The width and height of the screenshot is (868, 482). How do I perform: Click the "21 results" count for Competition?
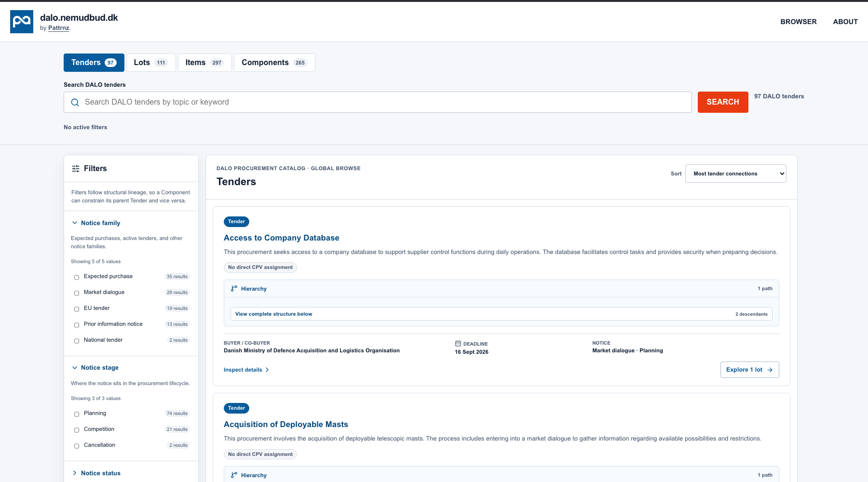tap(177, 429)
